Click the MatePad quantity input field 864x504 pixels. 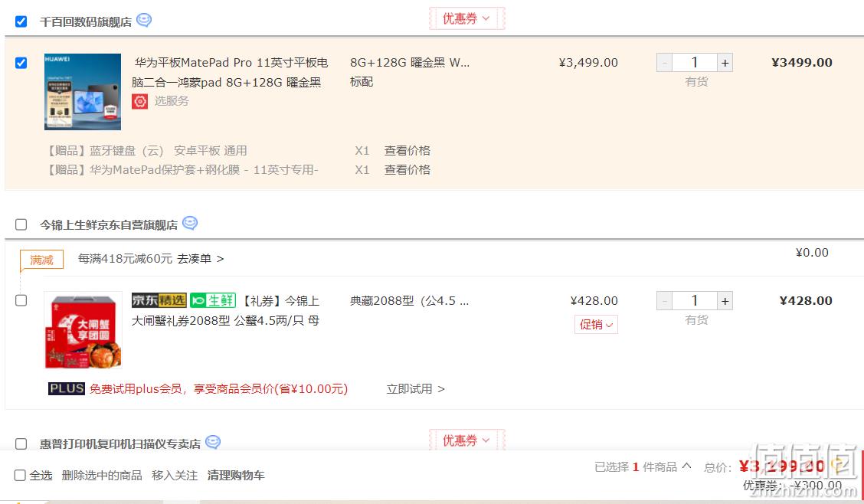point(695,63)
